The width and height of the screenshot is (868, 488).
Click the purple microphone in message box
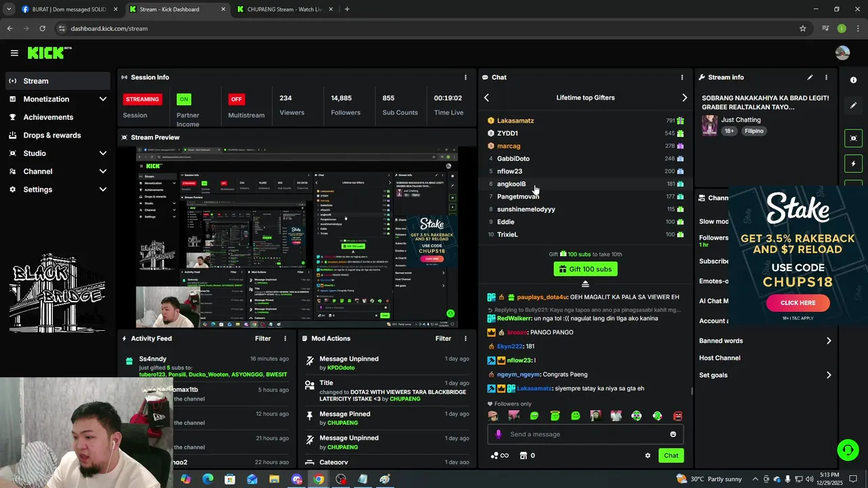pyautogui.click(x=498, y=434)
